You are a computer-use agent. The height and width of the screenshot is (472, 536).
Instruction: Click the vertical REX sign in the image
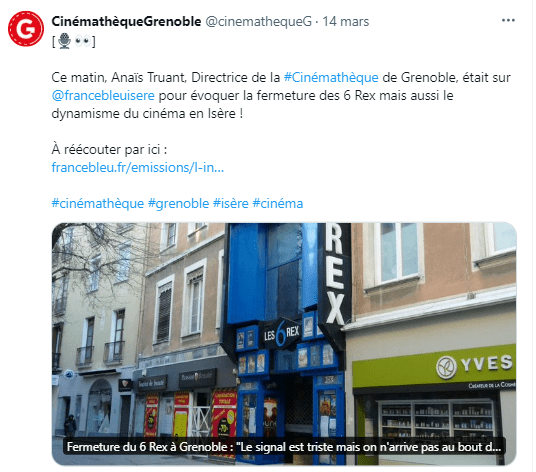point(335,274)
